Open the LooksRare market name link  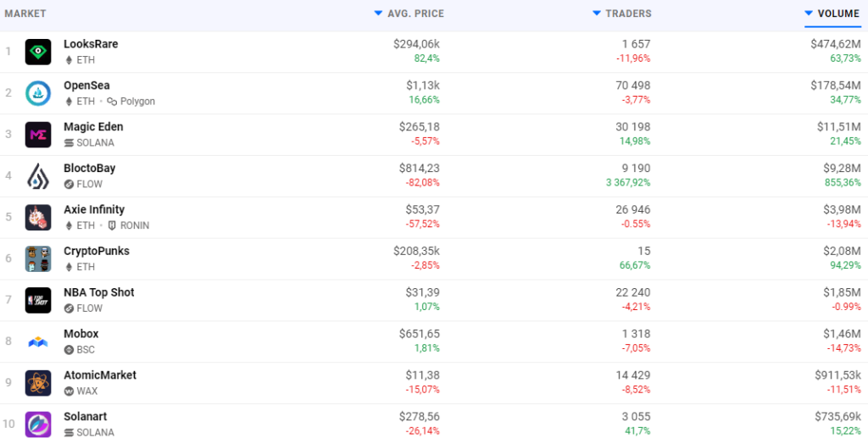point(91,44)
